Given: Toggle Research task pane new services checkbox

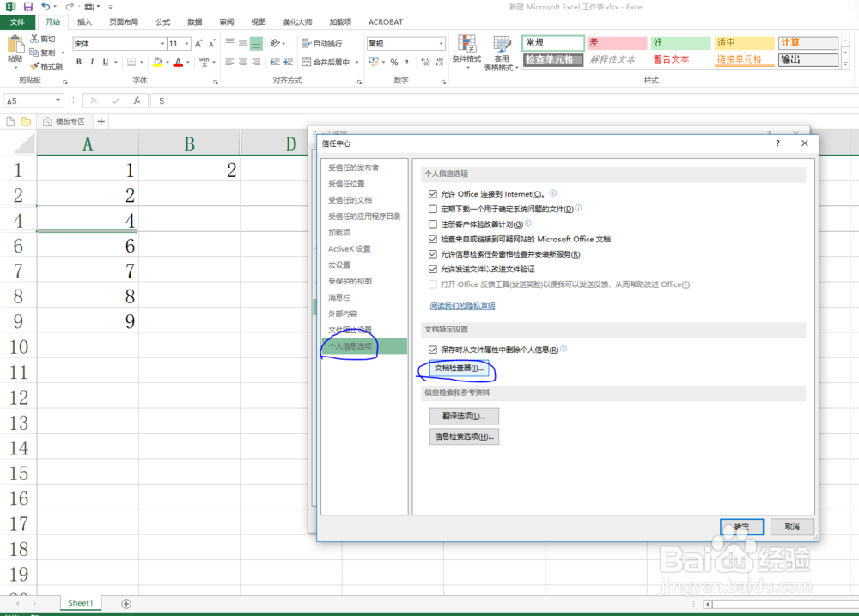Looking at the screenshot, I should pyautogui.click(x=433, y=254).
